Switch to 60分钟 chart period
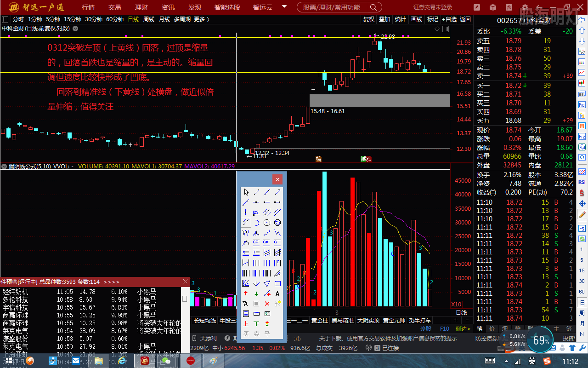 (x=115, y=19)
